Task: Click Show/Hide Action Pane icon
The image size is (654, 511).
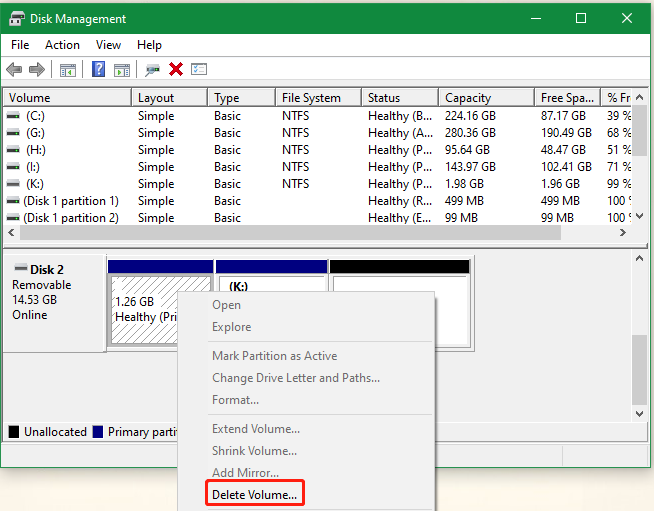Action: coord(122,70)
